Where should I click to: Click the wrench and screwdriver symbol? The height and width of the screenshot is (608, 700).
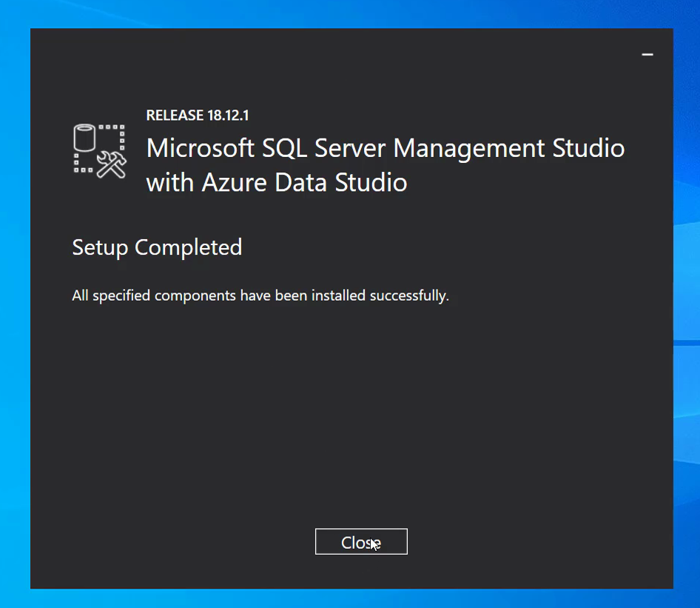(x=112, y=164)
